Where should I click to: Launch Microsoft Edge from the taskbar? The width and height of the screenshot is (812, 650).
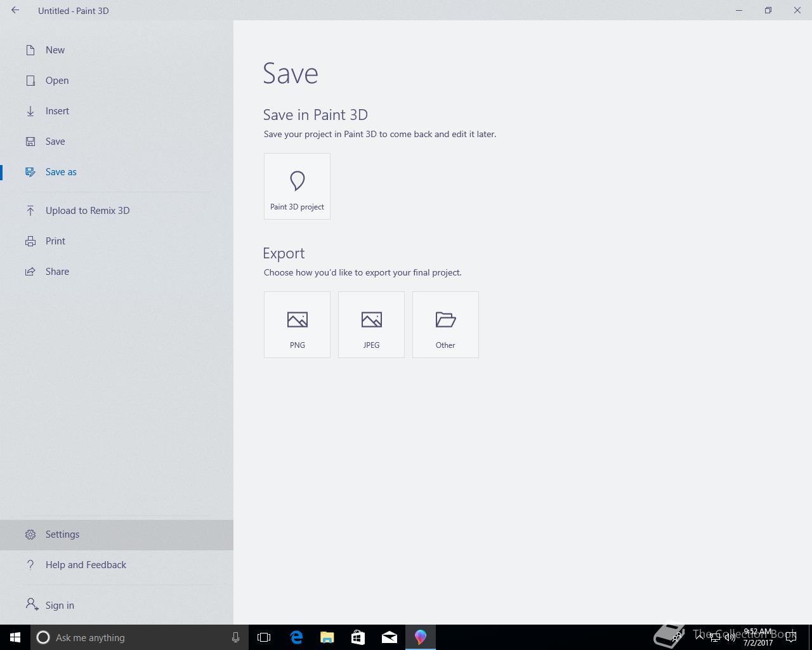pos(296,637)
